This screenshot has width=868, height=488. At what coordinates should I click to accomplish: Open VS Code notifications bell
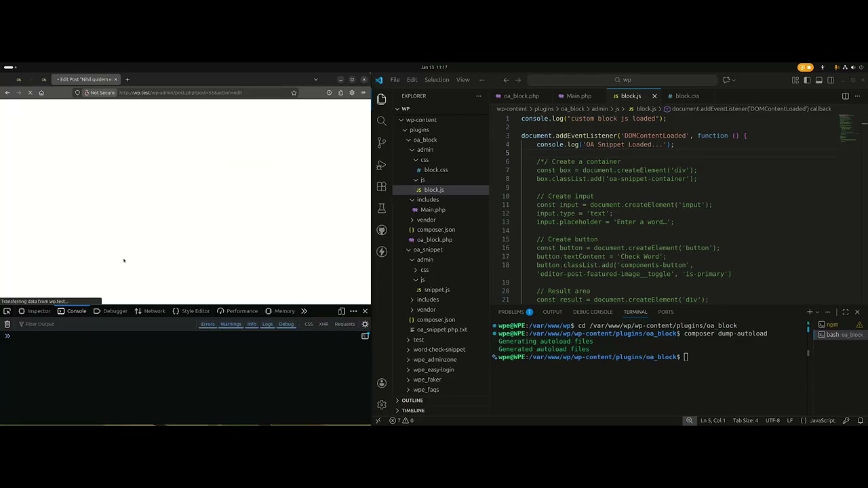point(860,421)
